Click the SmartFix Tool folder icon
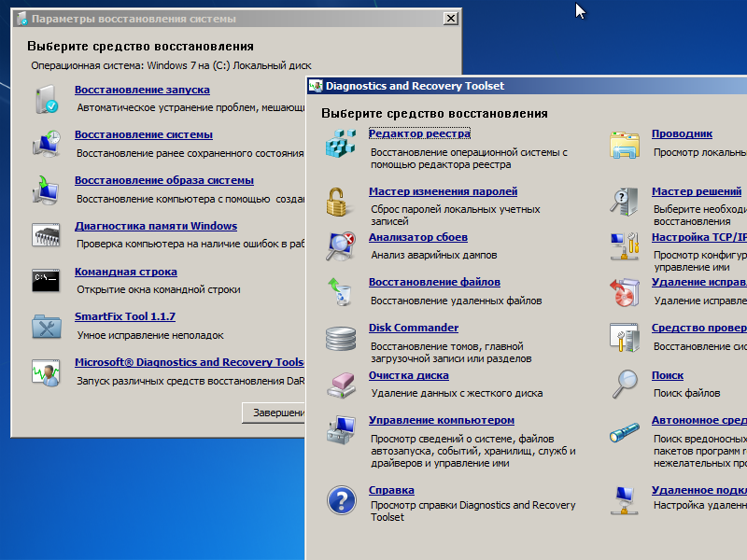This screenshot has width=747, height=560. point(46,326)
